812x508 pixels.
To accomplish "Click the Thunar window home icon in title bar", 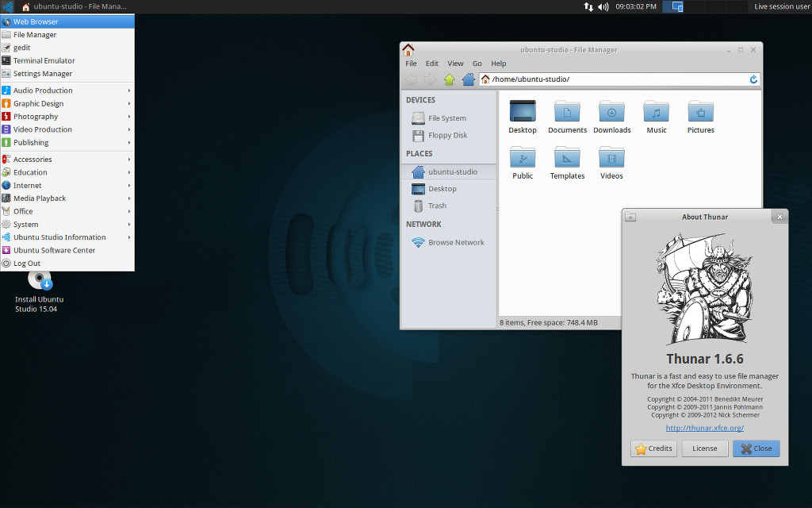I will pos(408,50).
